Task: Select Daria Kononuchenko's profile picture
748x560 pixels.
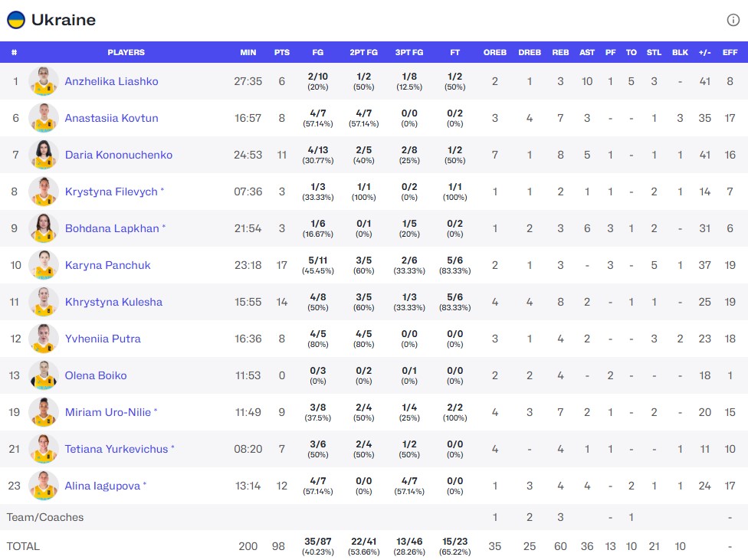Action: click(44, 155)
